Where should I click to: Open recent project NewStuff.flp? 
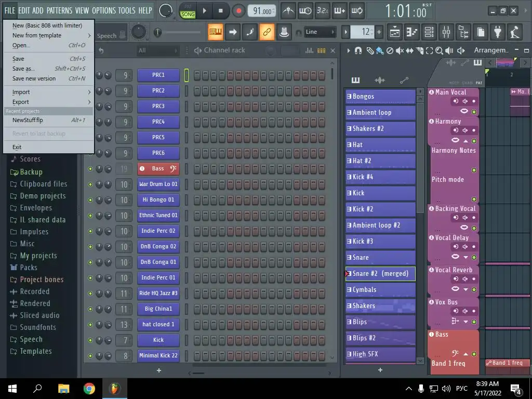[x=48, y=120]
